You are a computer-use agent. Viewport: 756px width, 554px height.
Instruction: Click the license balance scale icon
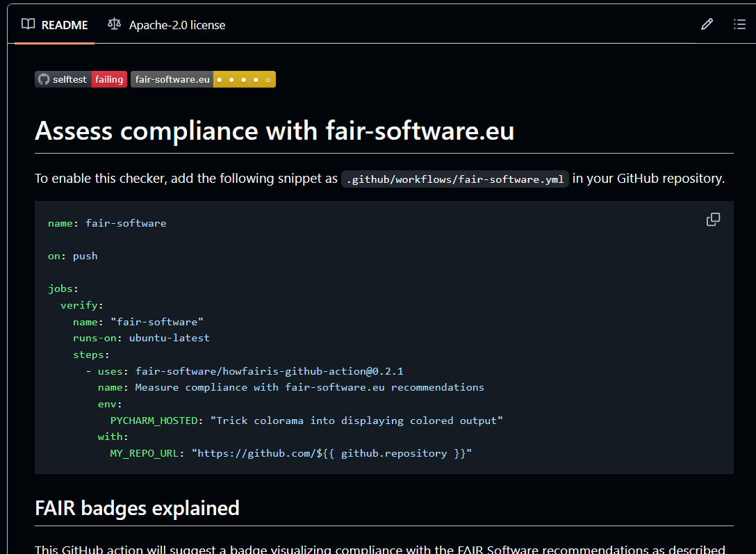(114, 24)
